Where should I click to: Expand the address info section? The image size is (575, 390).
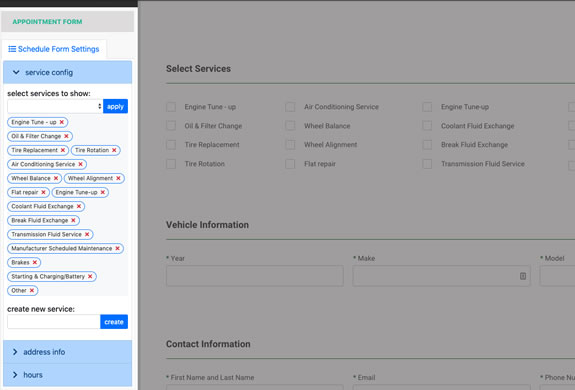point(67,352)
